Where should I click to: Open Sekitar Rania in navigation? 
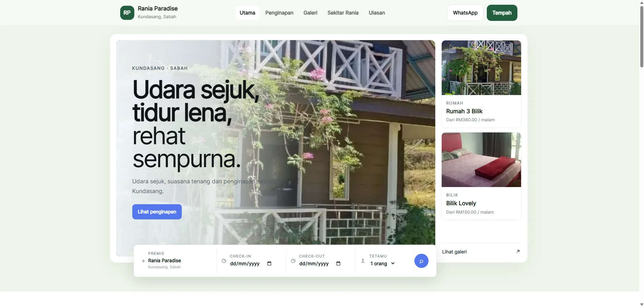[x=343, y=13]
